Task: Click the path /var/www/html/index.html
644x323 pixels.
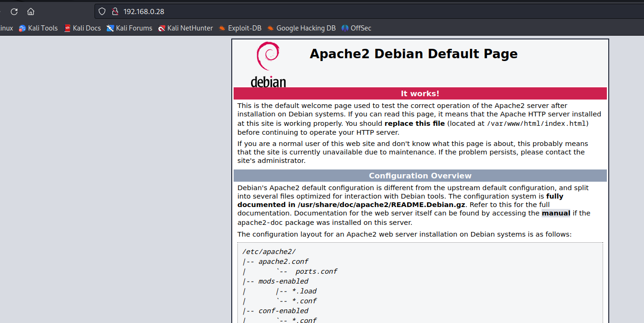Action: [x=537, y=123]
